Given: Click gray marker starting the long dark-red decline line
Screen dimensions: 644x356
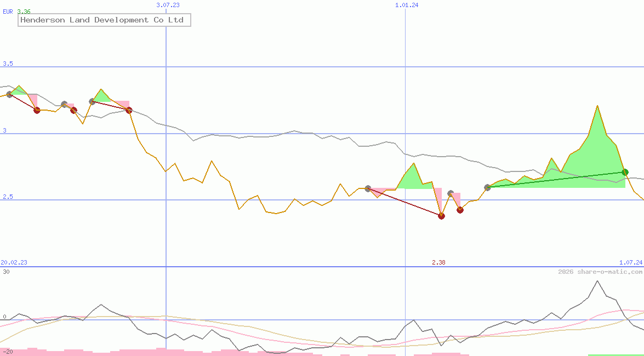Looking at the screenshot, I should [x=368, y=188].
